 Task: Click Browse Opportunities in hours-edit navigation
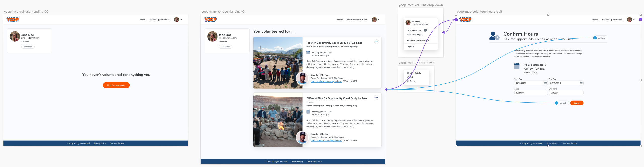tap(612, 20)
